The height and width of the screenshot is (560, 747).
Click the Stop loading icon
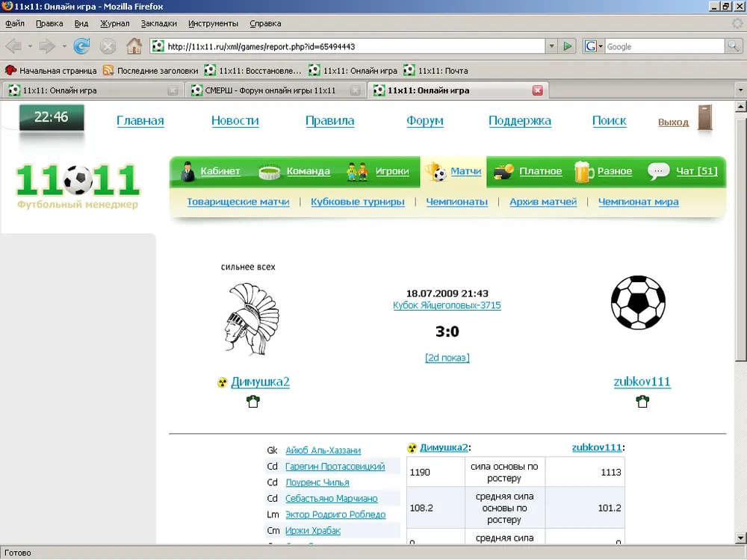(108, 46)
